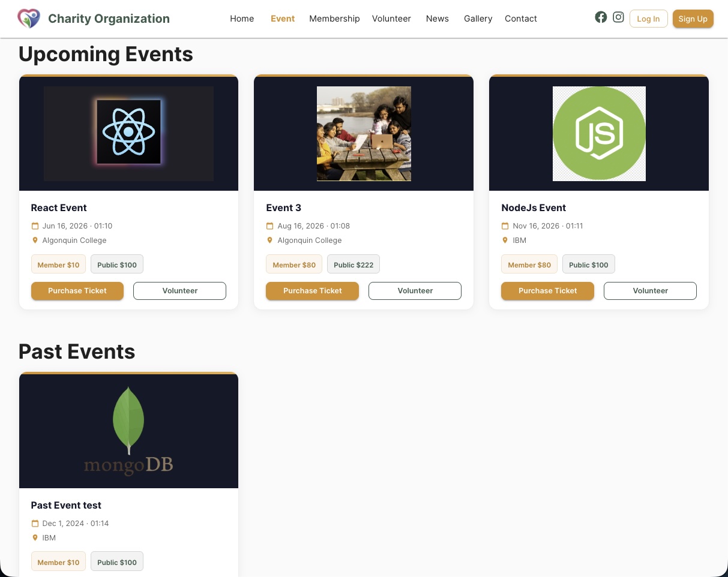Click Algonquin College under Event 3

click(310, 241)
